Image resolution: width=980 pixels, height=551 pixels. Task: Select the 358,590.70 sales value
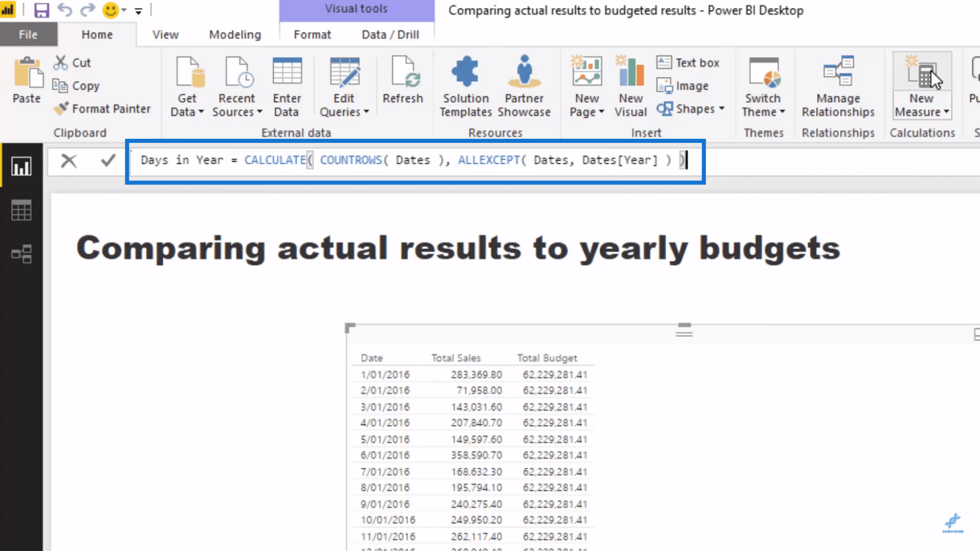pyautogui.click(x=477, y=455)
